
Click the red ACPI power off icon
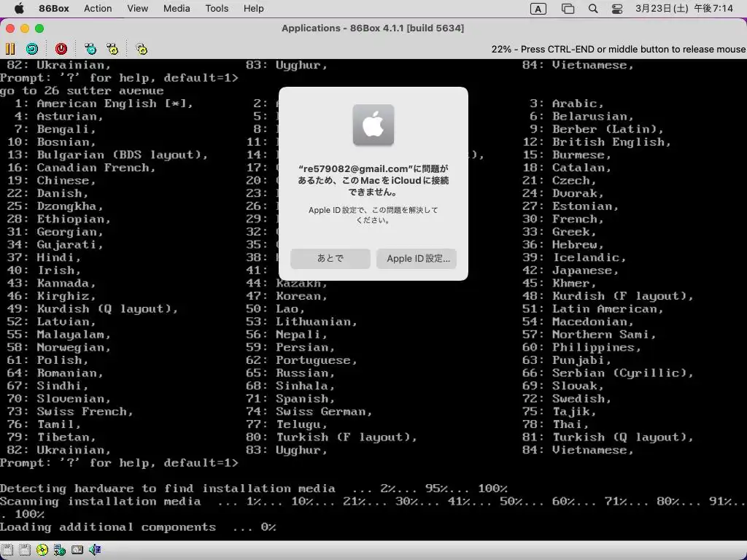61,49
